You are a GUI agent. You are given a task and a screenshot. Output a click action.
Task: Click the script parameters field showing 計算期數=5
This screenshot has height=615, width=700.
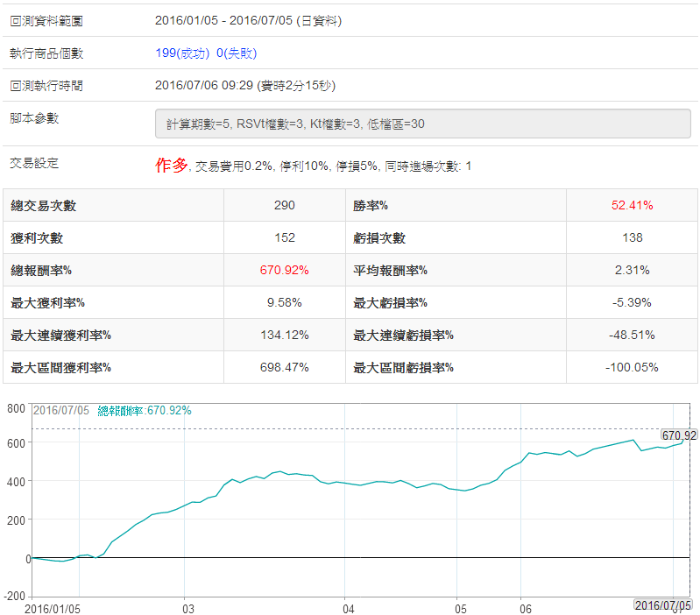[x=422, y=124]
